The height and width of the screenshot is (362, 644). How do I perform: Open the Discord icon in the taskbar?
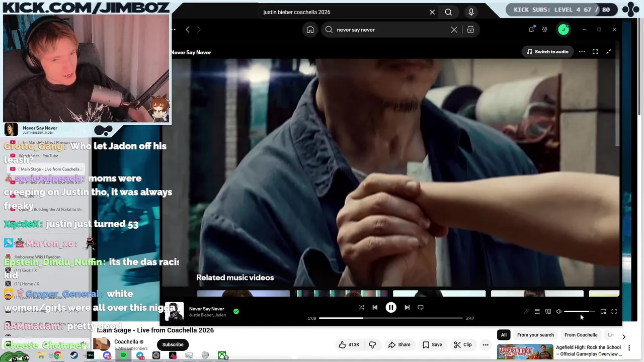(107, 355)
